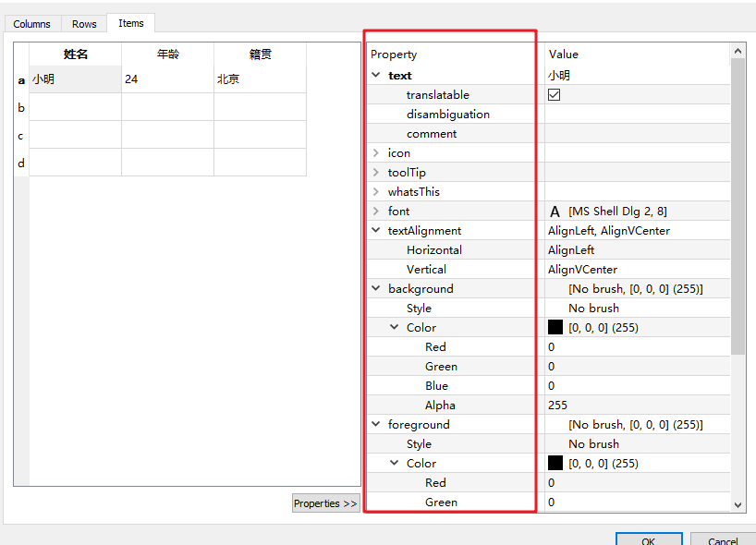Expand the whatsThis property

coord(376,191)
